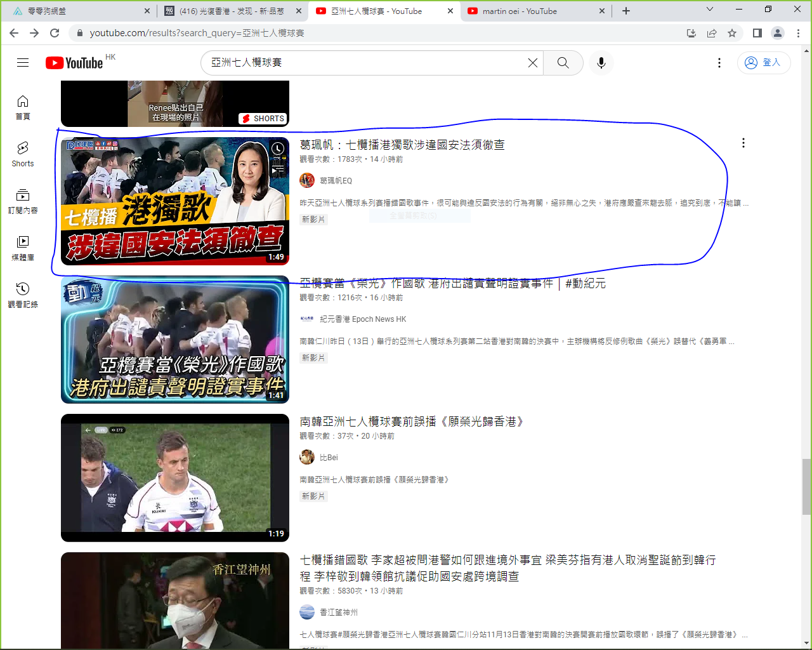This screenshot has width=812, height=650.
Task: Go back in browser history
Action: (x=14, y=33)
